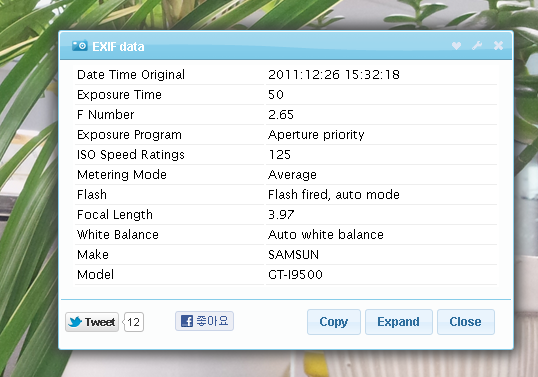Viewport: 538px width, 377px height.
Task: Select the value 'Aperture priority'
Action: pos(316,135)
